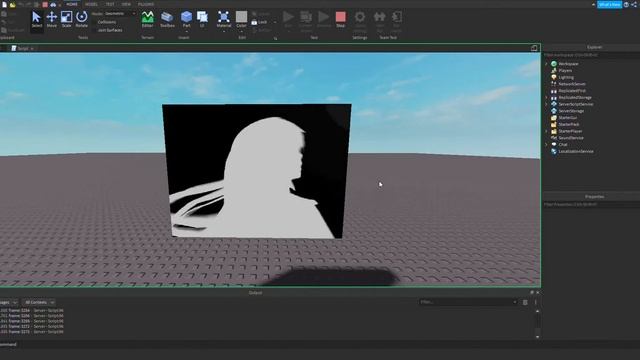
Task: Clear the Output log with trash icon
Action: 525,302
